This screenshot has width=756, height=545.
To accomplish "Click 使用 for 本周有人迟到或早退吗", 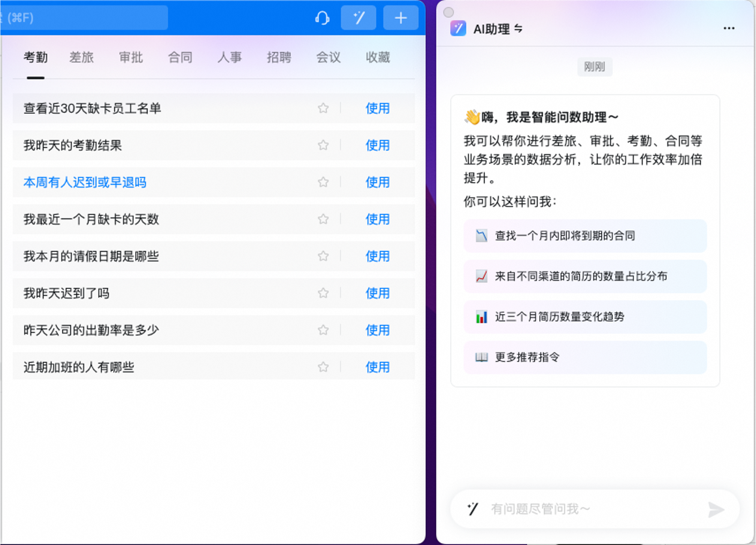I will point(378,182).
